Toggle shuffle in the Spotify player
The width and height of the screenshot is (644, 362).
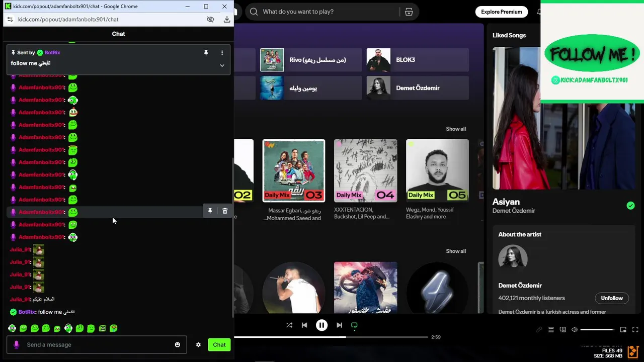click(289, 325)
